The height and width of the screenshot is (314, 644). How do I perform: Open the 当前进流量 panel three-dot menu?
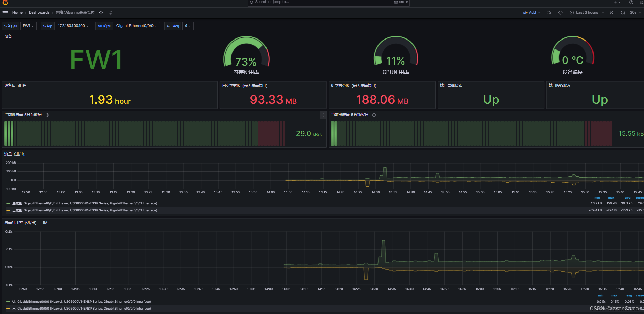click(323, 115)
